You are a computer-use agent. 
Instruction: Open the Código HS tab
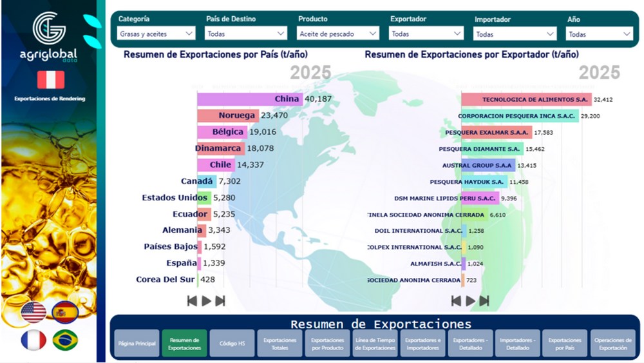pyautogui.click(x=232, y=344)
